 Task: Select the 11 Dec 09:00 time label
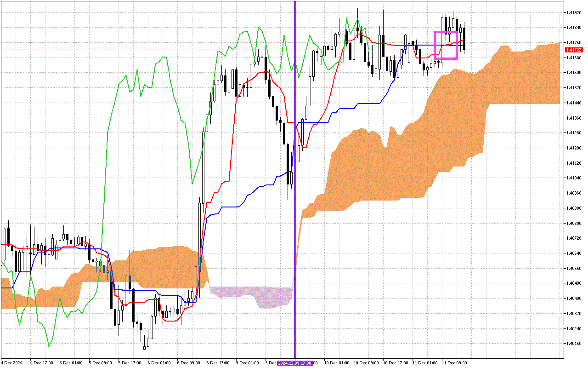[455, 363]
